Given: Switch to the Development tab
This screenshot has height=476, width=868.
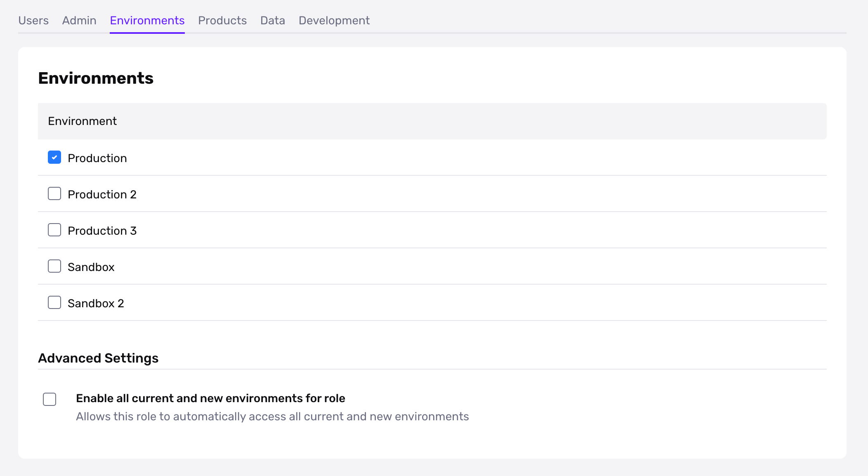Looking at the screenshot, I should [x=334, y=21].
